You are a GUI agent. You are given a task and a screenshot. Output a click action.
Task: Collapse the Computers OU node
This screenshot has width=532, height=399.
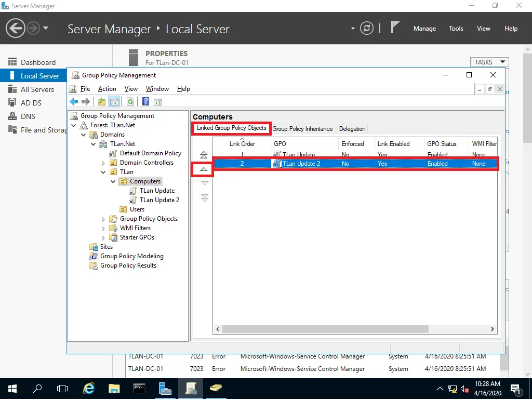113,181
